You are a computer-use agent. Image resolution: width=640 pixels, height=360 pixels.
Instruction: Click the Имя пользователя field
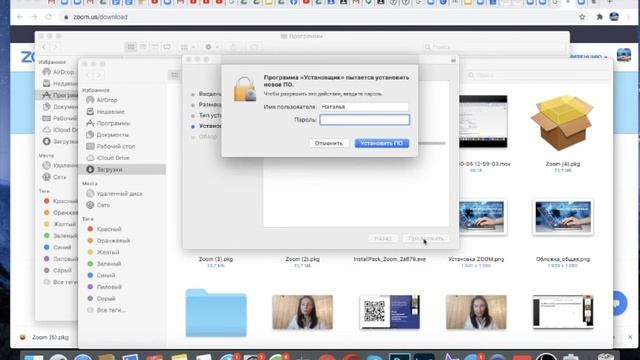(x=364, y=107)
